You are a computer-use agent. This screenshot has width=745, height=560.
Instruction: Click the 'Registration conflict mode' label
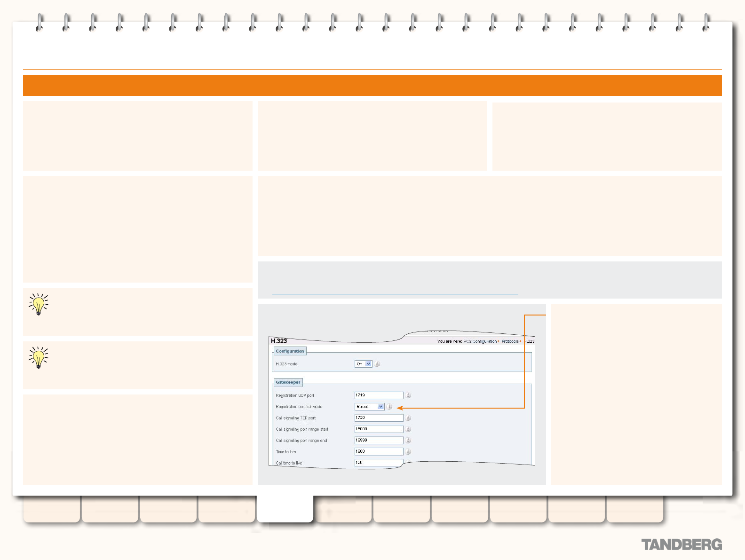click(299, 407)
